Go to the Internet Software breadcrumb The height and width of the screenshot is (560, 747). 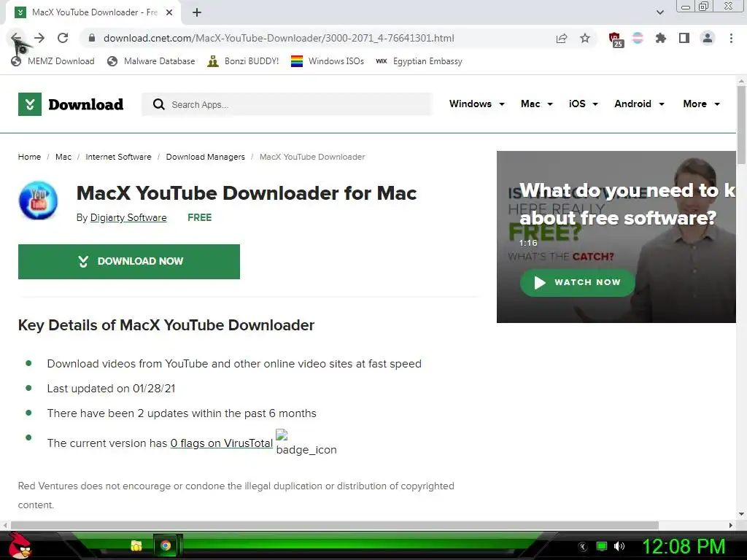(x=118, y=157)
